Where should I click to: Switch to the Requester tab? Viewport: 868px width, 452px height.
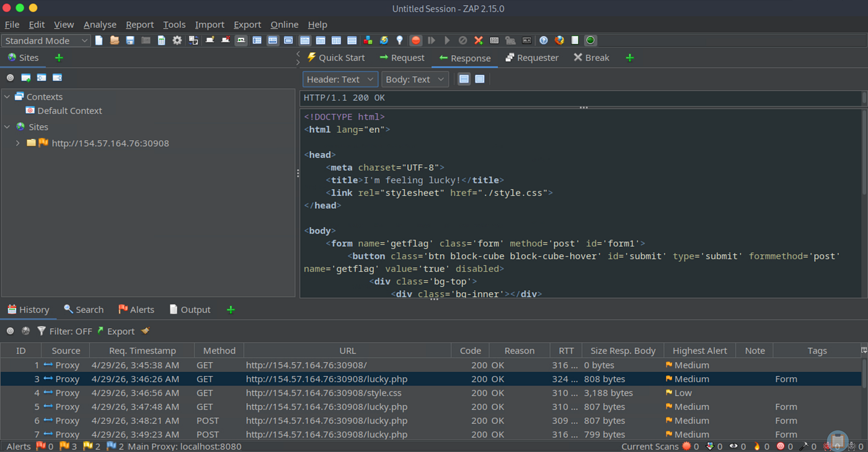(x=532, y=58)
